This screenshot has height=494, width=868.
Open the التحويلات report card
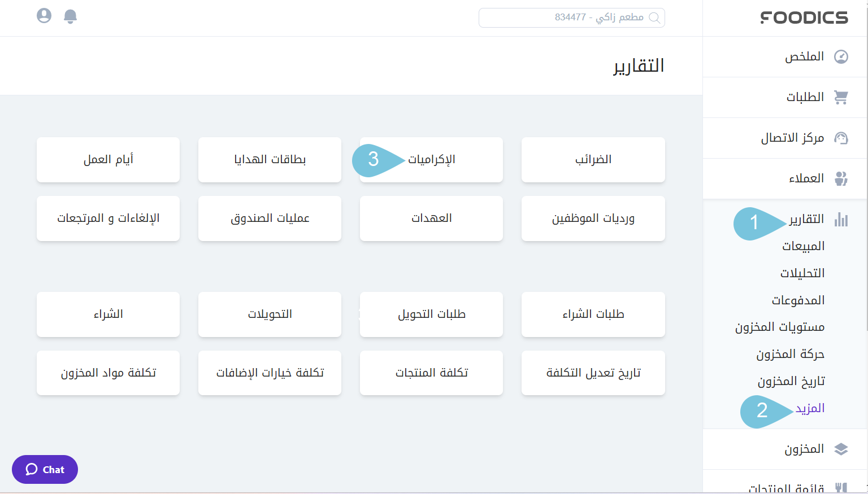270,314
